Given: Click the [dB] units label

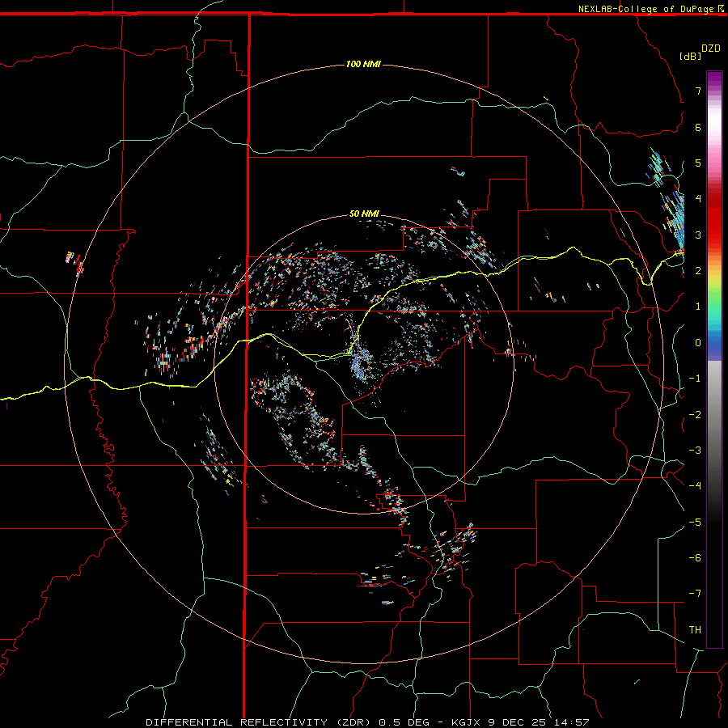Looking at the screenshot, I should tap(691, 56).
